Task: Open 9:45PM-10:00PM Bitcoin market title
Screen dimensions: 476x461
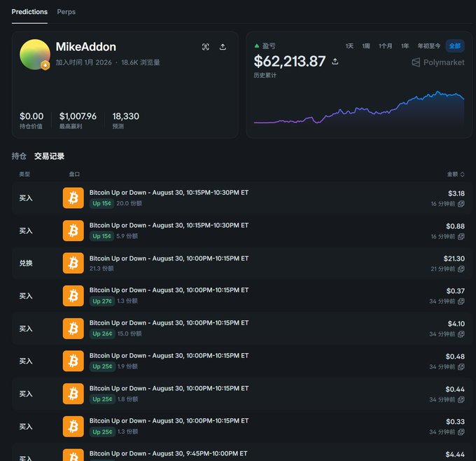Action: click(x=168, y=453)
